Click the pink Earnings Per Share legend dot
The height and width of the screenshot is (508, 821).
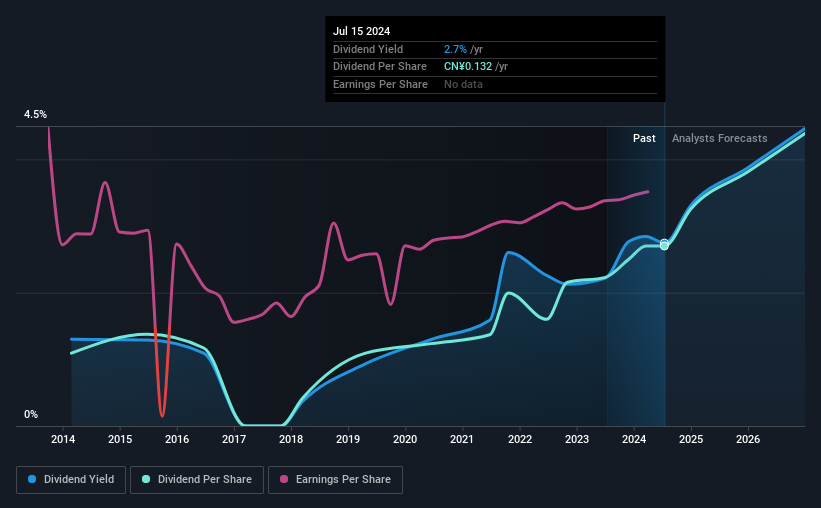coord(284,479)
